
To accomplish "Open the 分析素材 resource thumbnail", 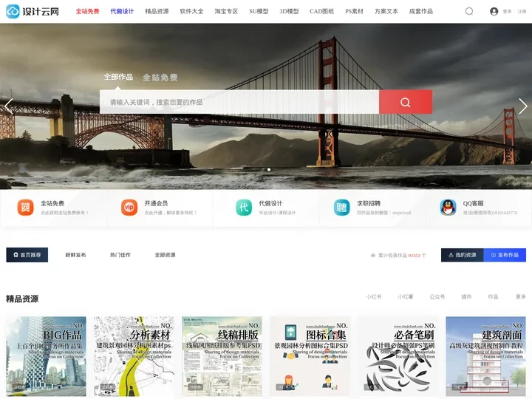I will click(134, 356).
